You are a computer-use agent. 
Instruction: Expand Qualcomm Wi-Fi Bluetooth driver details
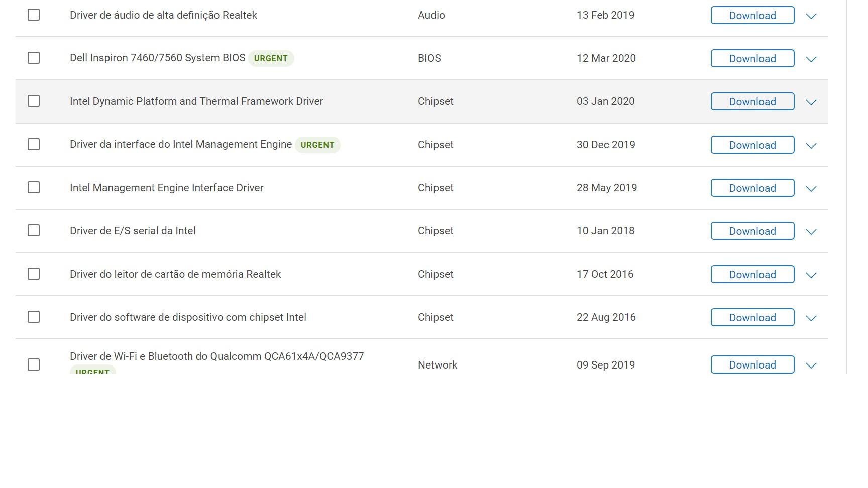(x=811, y=365)
